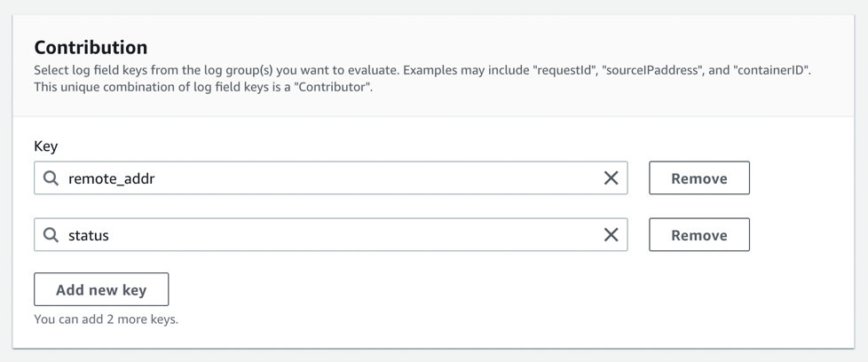The height and width of the screenshot is (362, 868).
Task: Clear the status key with X icon
Action: [611, 235]
